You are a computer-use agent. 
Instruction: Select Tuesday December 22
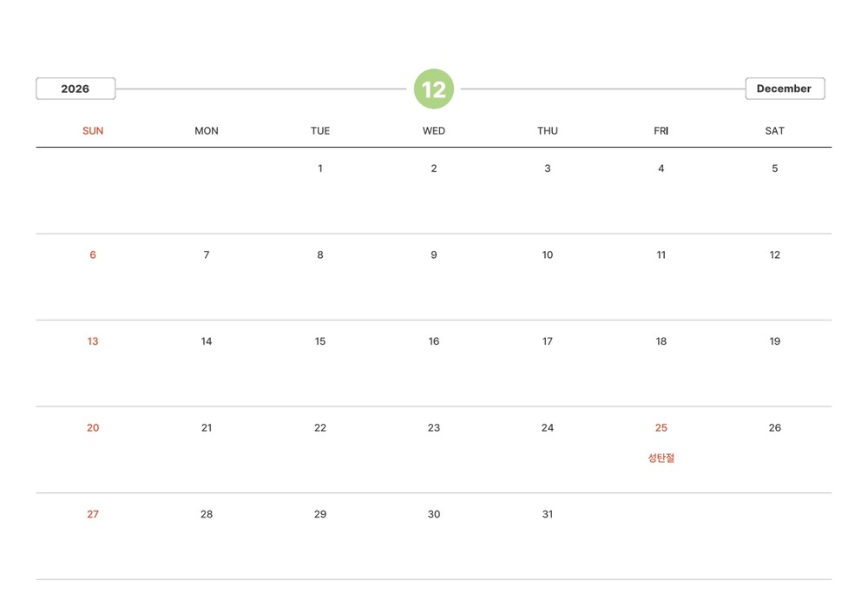click(x=320, y=427)
